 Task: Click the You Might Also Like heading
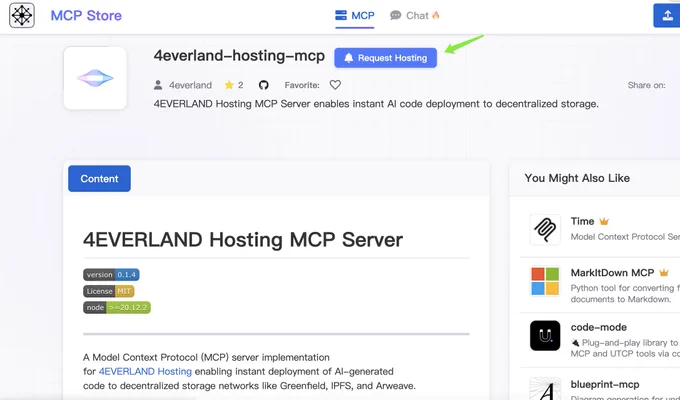coord(577,178)
